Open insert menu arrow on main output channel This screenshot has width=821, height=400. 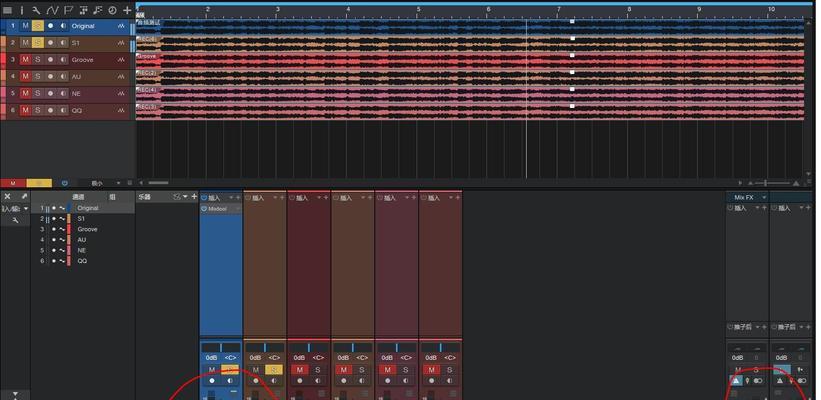(x=801, y=208)
